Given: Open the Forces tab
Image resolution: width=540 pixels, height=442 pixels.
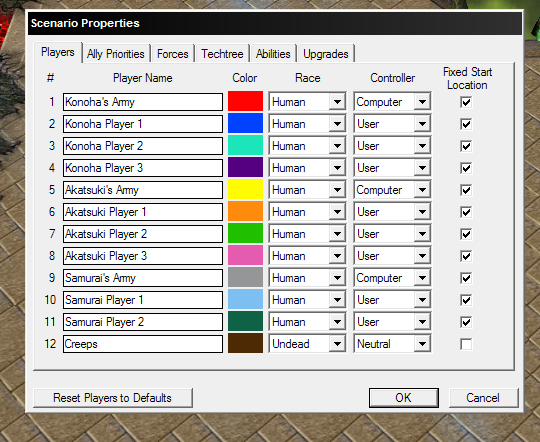Looking at the screenshot, I should click(x=173, y=54).
